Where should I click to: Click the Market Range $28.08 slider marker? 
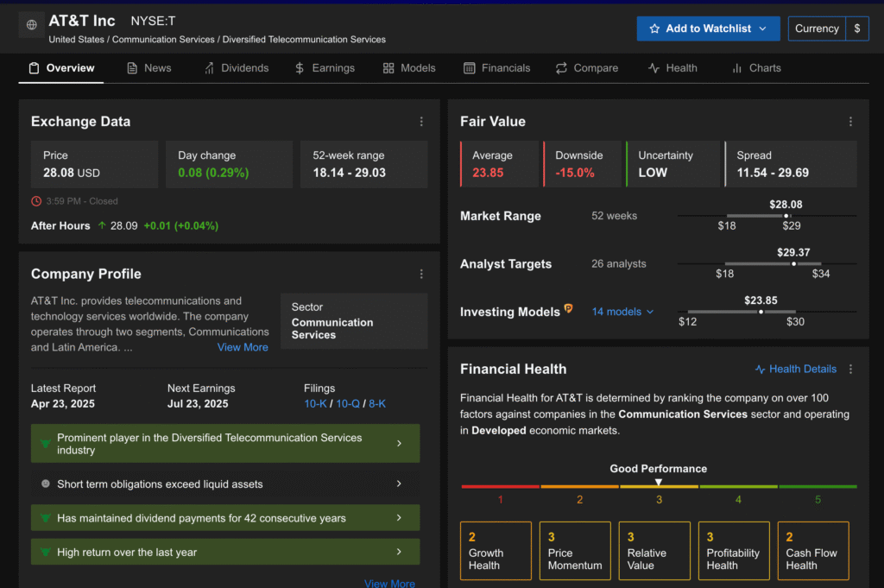tap(786, 216)
